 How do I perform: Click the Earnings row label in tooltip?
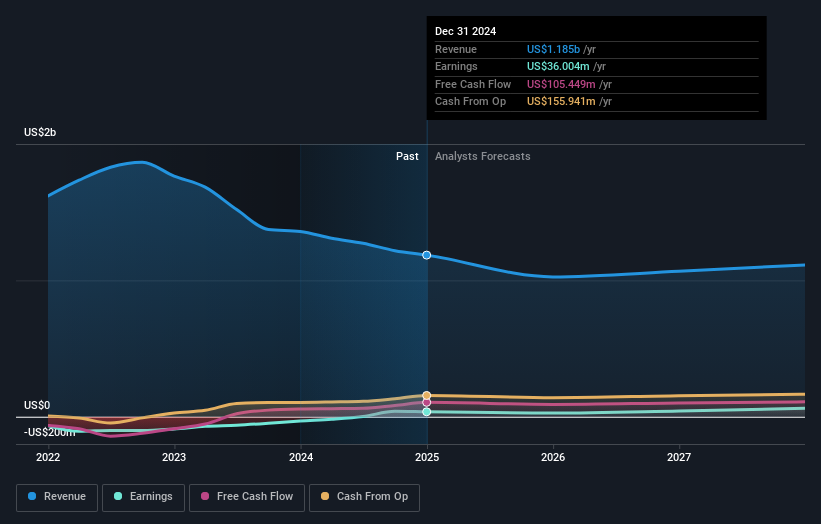pyautogui.click(x=457, y=66)
